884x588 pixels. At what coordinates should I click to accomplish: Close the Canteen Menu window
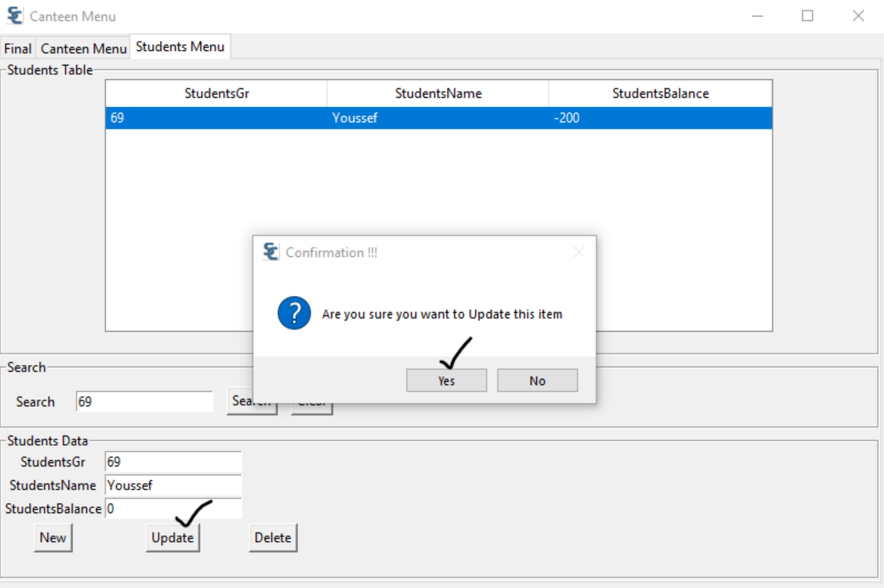point(858,16)
